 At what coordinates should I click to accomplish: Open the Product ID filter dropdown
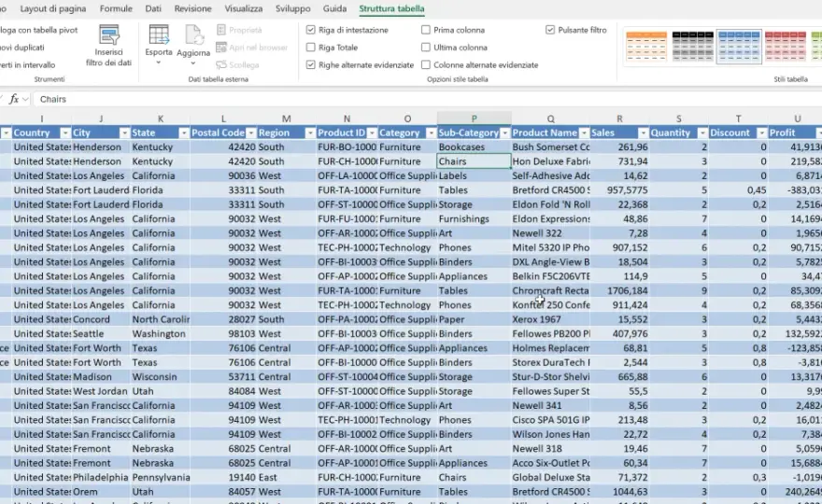372,133
